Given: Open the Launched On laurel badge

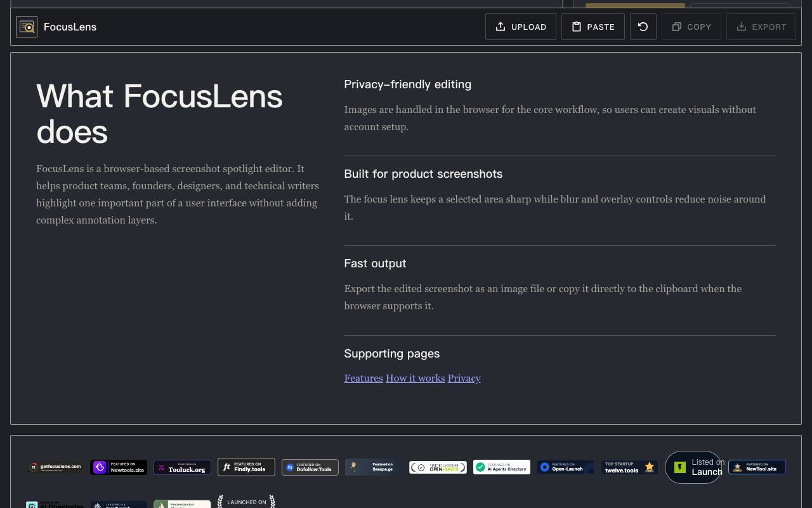Looking at the screenshot, I should coord(246,502).
